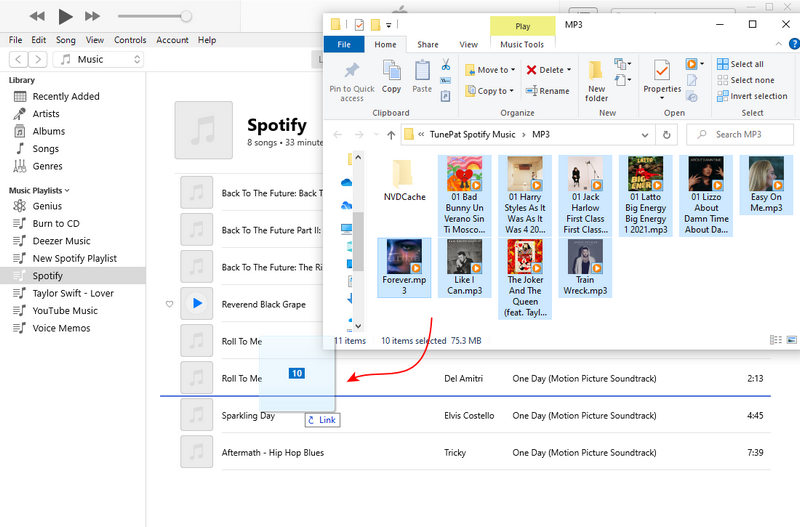This screenshot has height=527, width=800.
Task: Open the Music media type dropdown
Action: coord(98,59)
